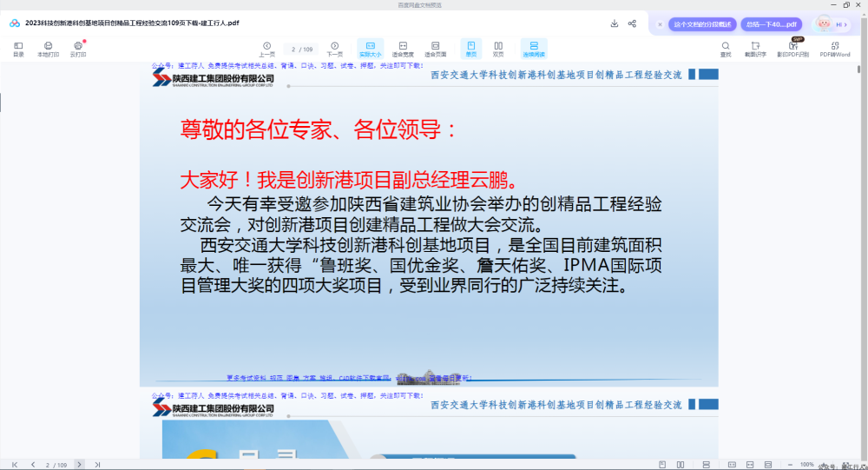This screenshot has width=868, height=470.
Task: Click 这个文档的分段概述 suggestion button
Action: (702, 24)
